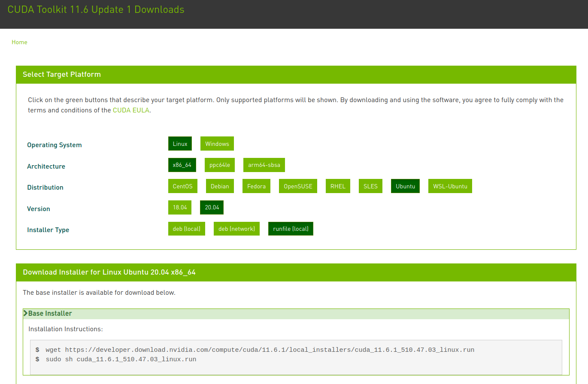Expand the Base Installer chevron arrow
The image size is (588, 384).
(x=26, y=314)
